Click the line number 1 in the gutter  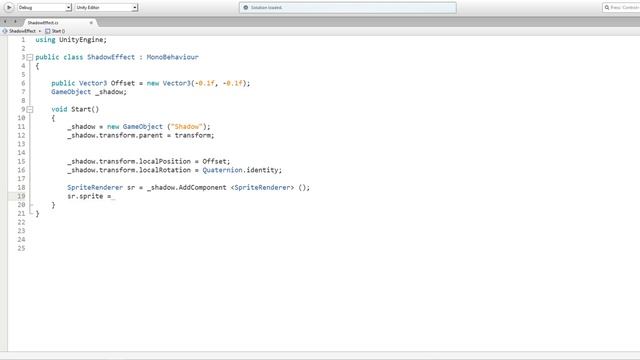tap(23, 40)
